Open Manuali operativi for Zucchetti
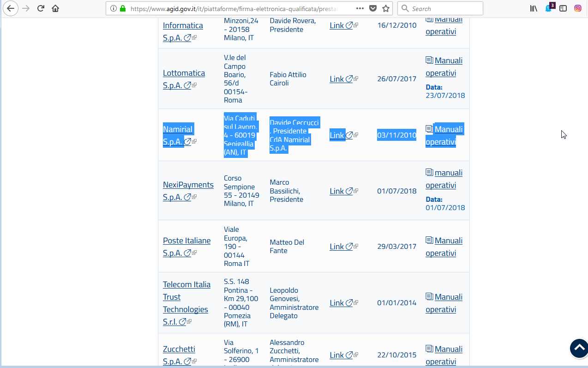Viewport: 588px width, 368px height. click(444, 355)
